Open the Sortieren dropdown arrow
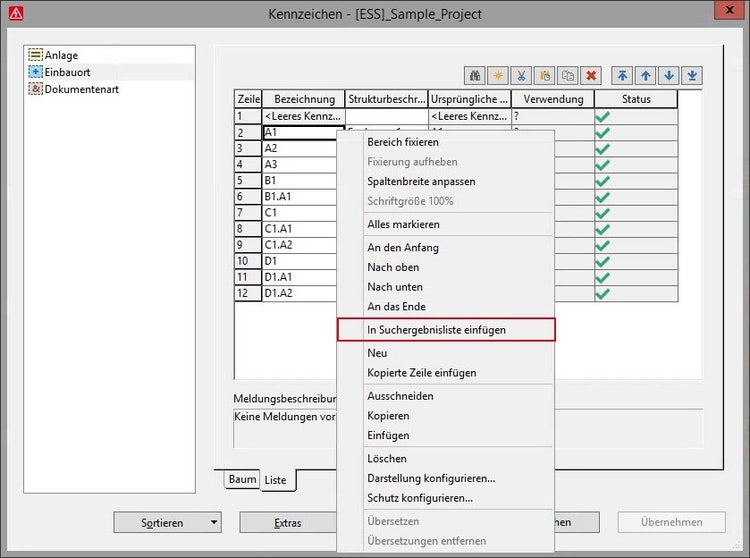The height and width of the screenshot is (558, 750). click(214, 522)
